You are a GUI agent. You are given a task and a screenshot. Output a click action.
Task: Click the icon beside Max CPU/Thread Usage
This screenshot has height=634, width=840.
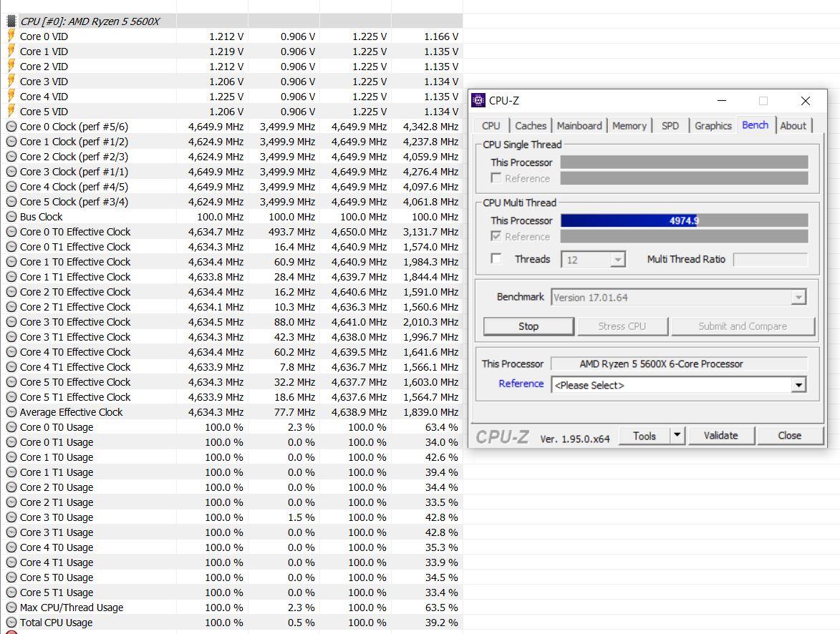[x=11, y=608]
